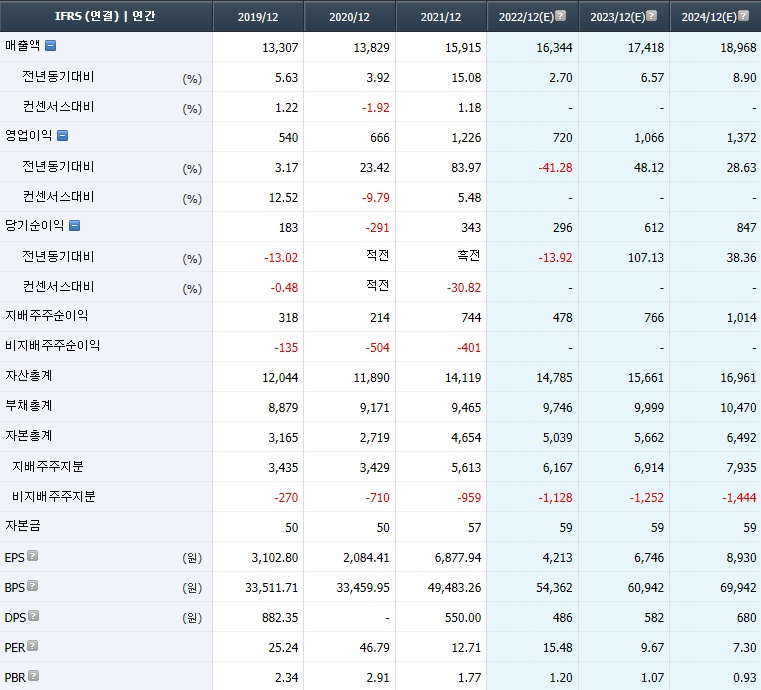Click the PER help question icon
Viewport: 761px width, 690px height.
(x=32, y=646)
